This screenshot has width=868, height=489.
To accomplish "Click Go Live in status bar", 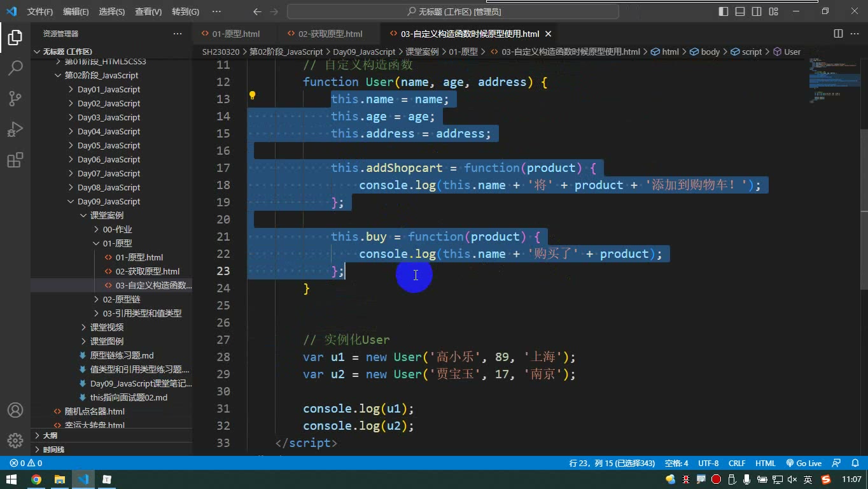I will coord(804,464).
